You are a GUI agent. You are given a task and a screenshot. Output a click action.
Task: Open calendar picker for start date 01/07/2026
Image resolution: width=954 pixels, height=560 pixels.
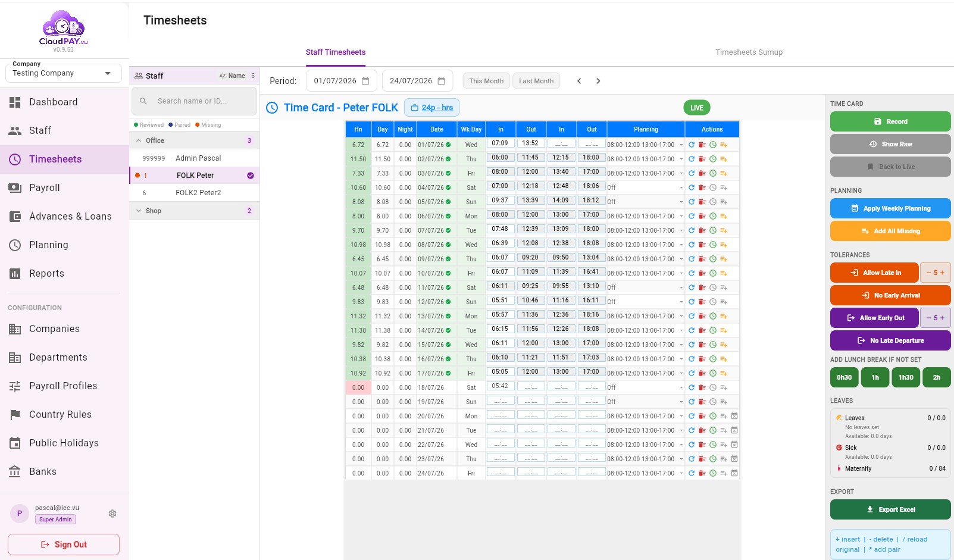coord(365,81)
